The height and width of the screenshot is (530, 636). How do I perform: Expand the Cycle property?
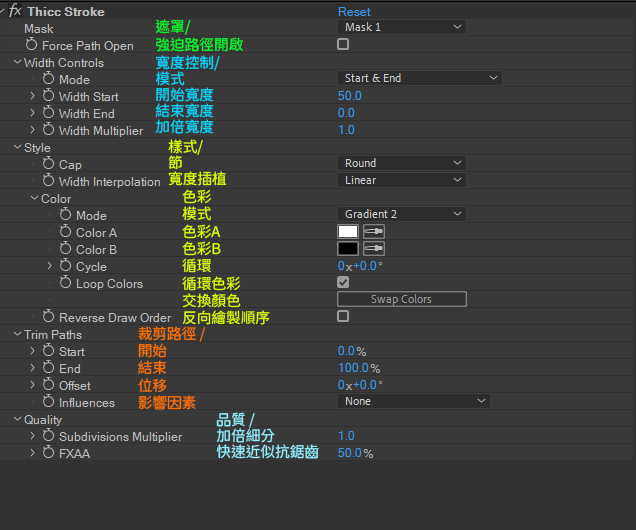click(x=49, y=266)
